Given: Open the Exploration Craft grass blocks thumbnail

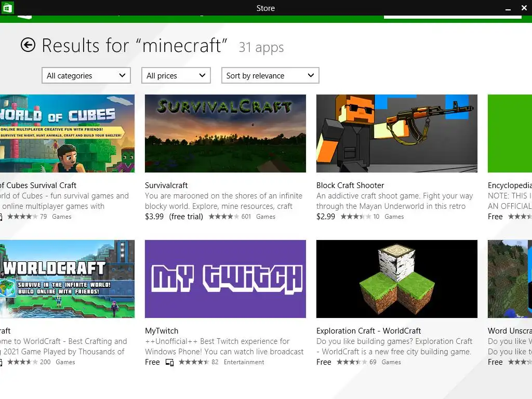Looking at the screenshot, I should [x=396, y=279].
